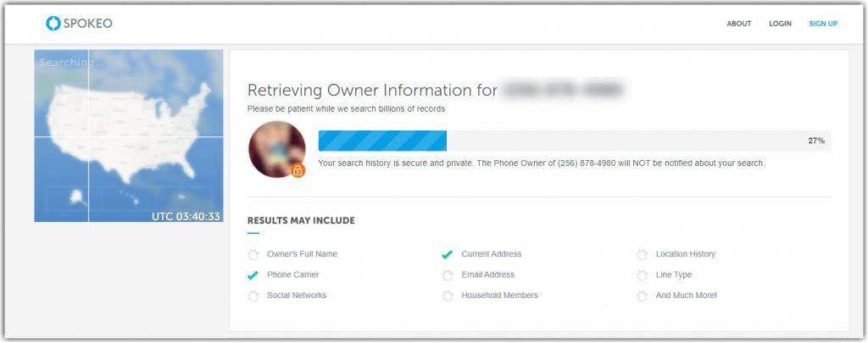Click the Location History loading spinner
The width and height of the screenshot is (868, 343).
[x=642, y=254]
